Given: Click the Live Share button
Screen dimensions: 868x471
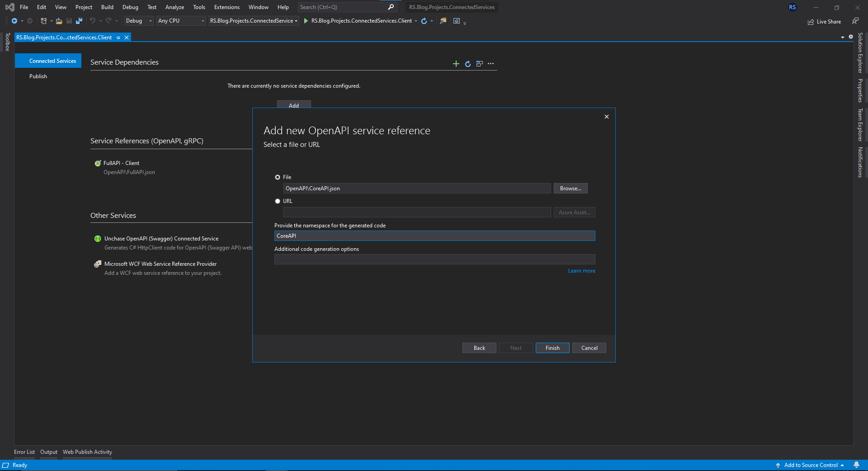Looking at the screenshot, I should click(824, 21).
